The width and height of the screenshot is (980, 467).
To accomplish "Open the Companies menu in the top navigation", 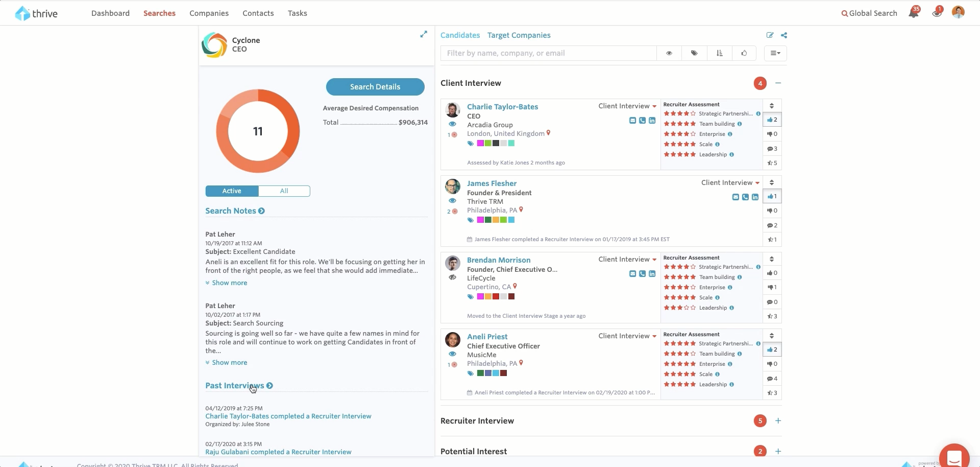I will [x=209, y=13].
